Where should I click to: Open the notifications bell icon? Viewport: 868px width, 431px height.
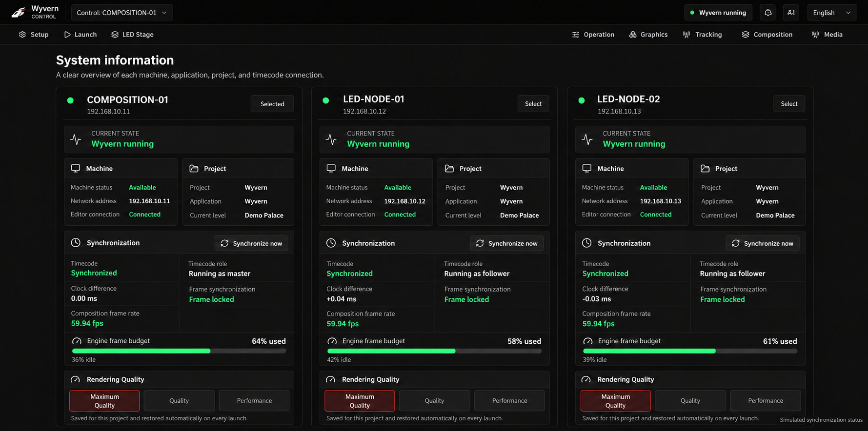(x=768, y=13)
